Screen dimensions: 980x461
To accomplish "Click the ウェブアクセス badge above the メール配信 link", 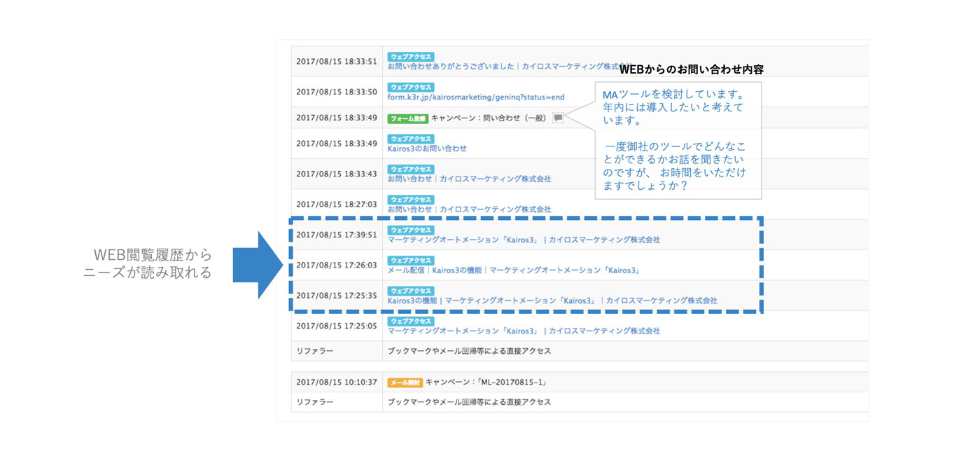I will [411, 261].
